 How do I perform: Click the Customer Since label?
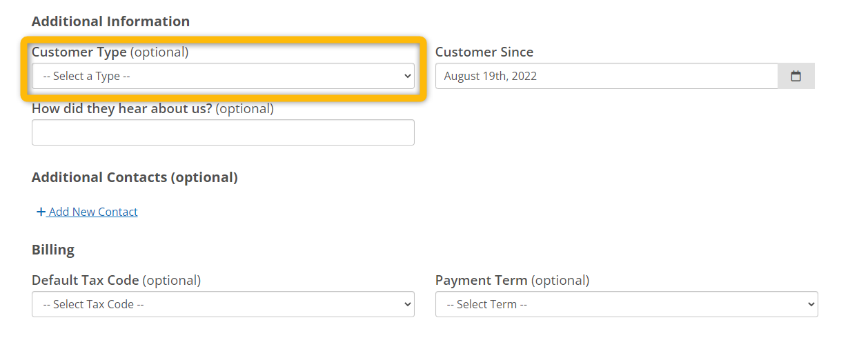click(x=484, y=52)
